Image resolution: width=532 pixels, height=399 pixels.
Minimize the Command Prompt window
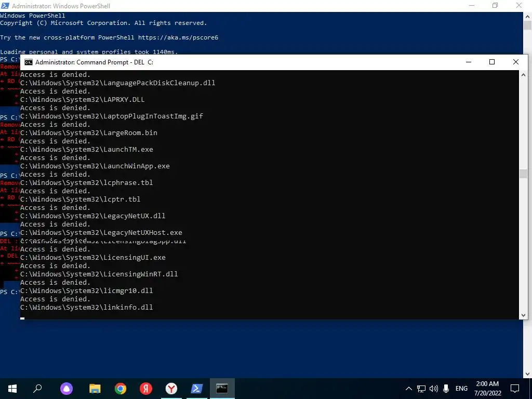[x=469, y=62]
